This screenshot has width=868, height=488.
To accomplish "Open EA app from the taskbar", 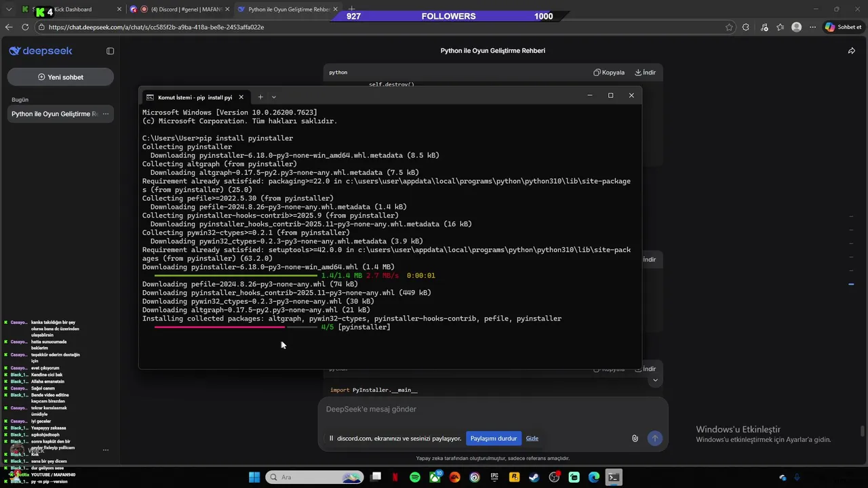I will pyautogui.click(x=455, y=477).
